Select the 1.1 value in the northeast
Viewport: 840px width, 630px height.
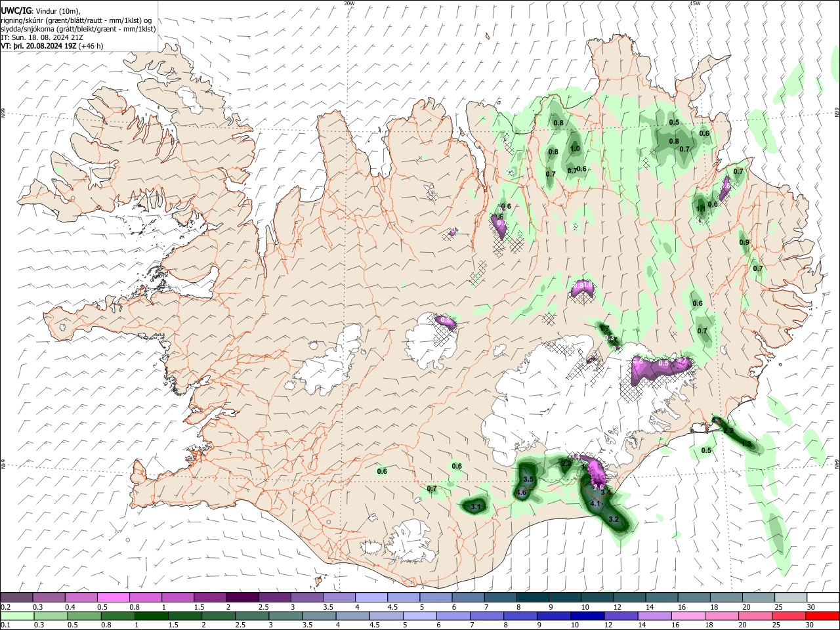pyautogui.click(x=700, y=209)
